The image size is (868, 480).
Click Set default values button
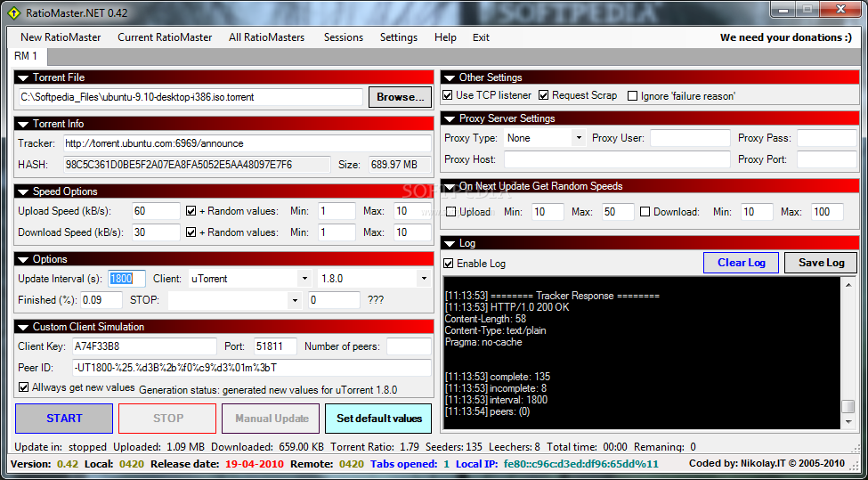click(x=379, y=419)
